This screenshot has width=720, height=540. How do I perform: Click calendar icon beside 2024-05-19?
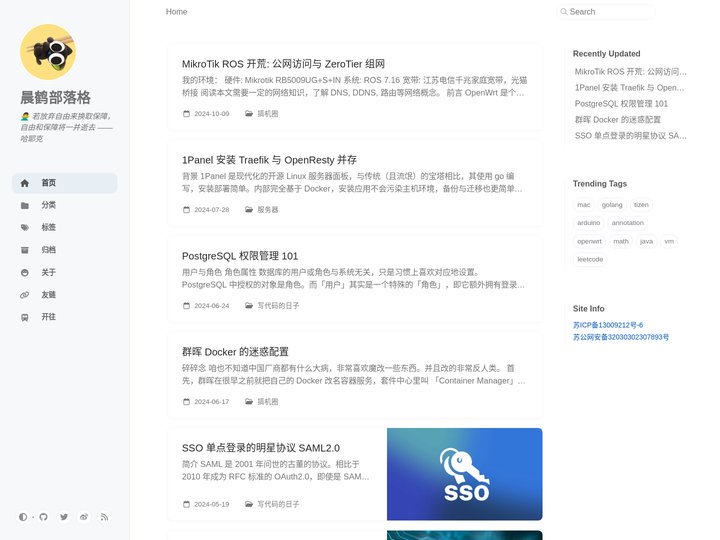[186, 504]
